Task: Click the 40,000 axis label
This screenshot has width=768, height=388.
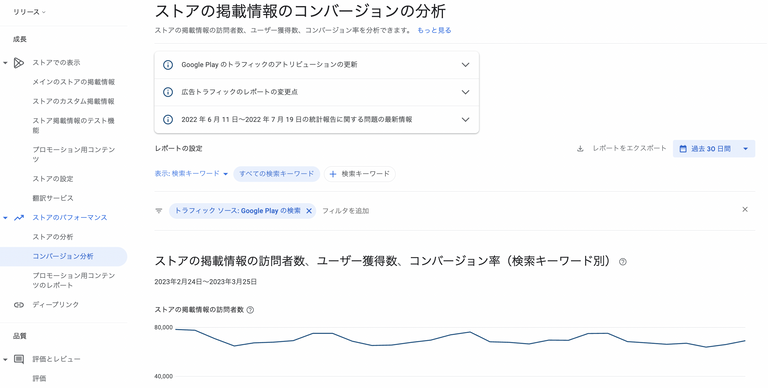Action: [164, 377]
